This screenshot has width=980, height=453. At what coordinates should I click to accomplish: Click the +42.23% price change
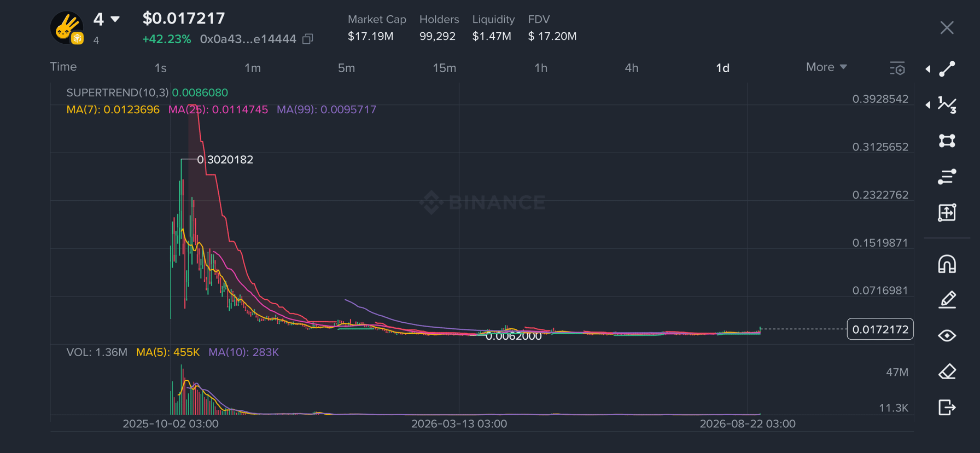[166, 39]
